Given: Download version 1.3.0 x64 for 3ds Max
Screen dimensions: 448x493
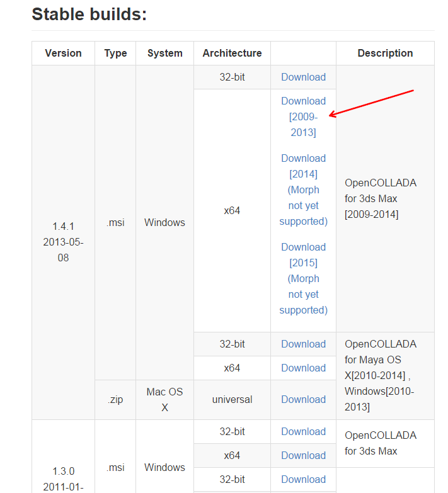Looking at the screenshot, I should [303, 455].
